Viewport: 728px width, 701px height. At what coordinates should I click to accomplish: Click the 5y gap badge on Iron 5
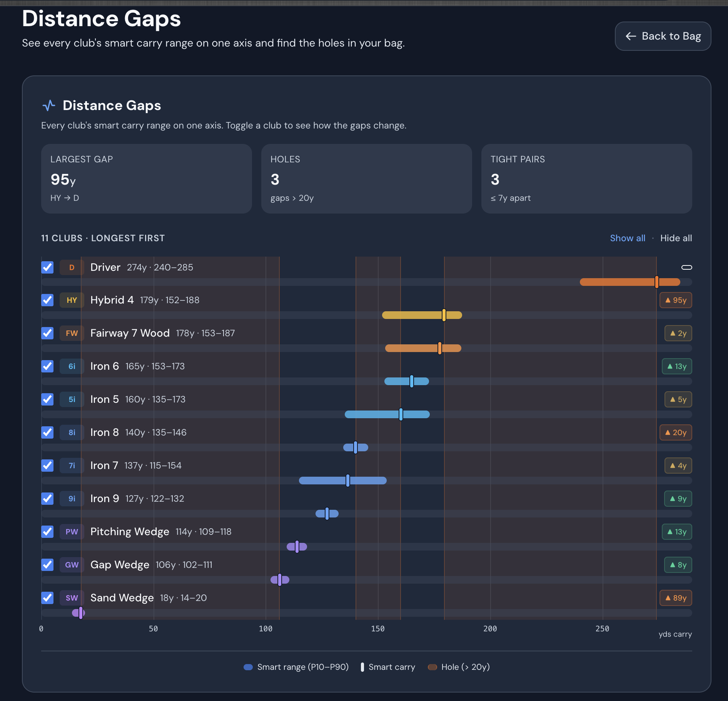tap(678, 400)
